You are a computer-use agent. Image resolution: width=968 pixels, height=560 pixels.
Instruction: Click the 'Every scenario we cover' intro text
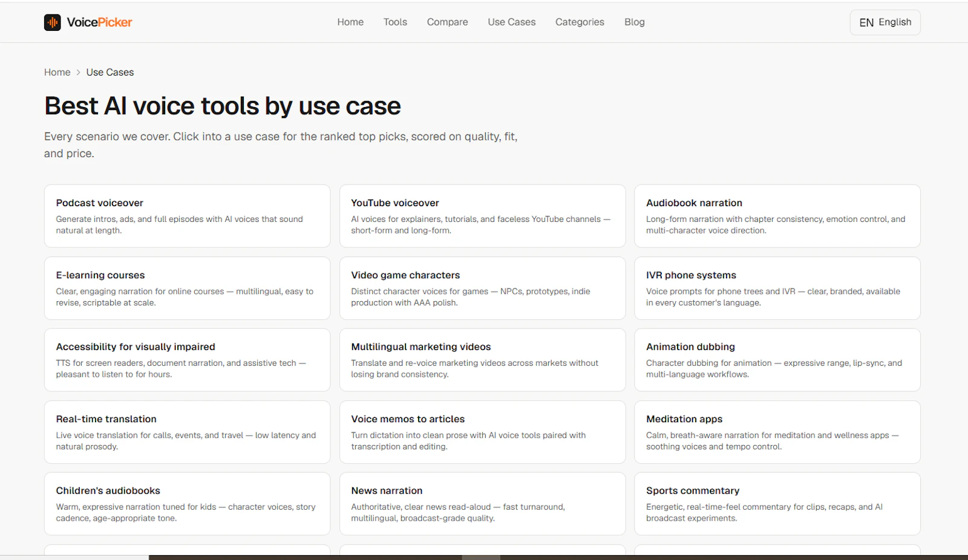click(281, 145)
